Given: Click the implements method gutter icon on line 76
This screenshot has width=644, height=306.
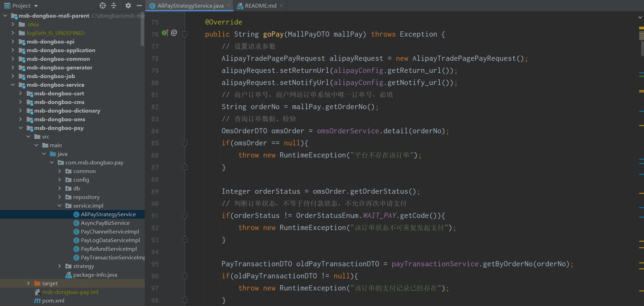Looking at the screenshot, I should coord(165,33).
